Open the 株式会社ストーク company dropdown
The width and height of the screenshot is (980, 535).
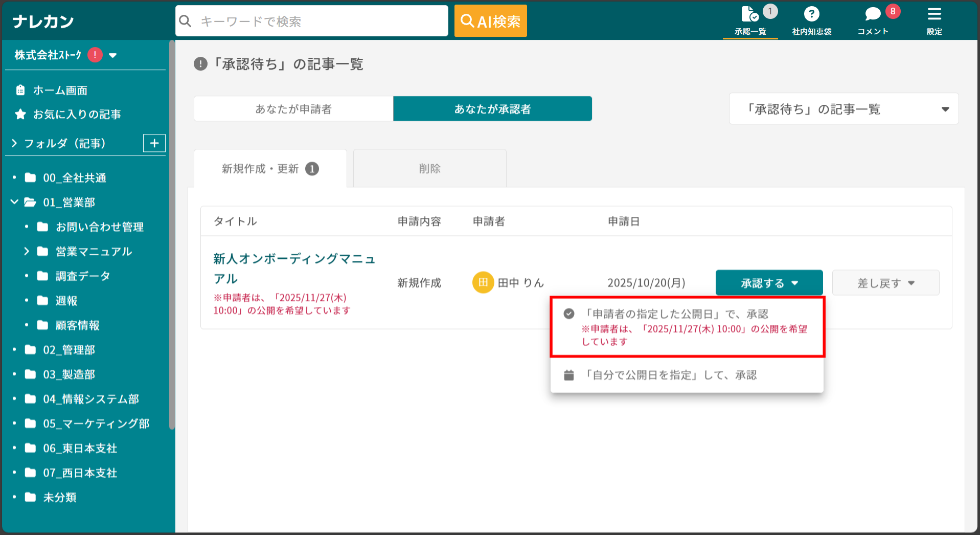tap(113, 55)
